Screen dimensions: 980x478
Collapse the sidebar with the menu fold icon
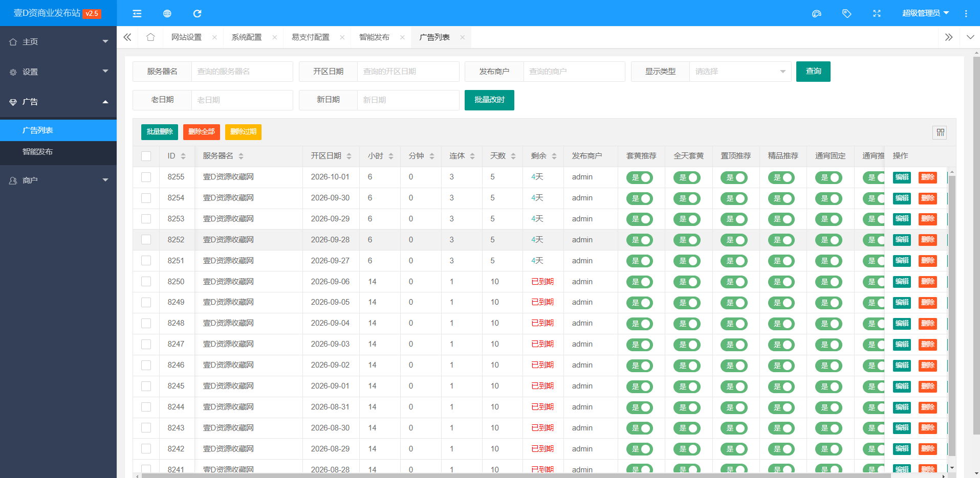137,13
